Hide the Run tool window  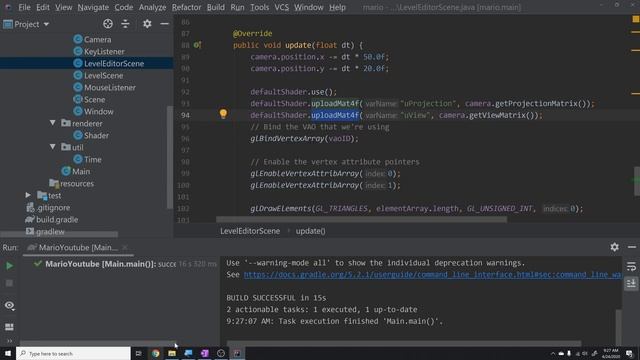coord(632,247)
